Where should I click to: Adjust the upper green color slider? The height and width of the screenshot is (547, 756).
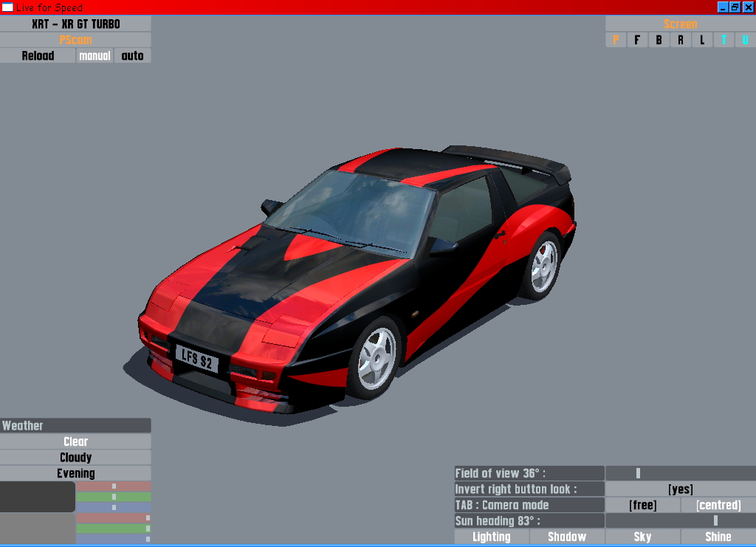(x=114, y=497)
